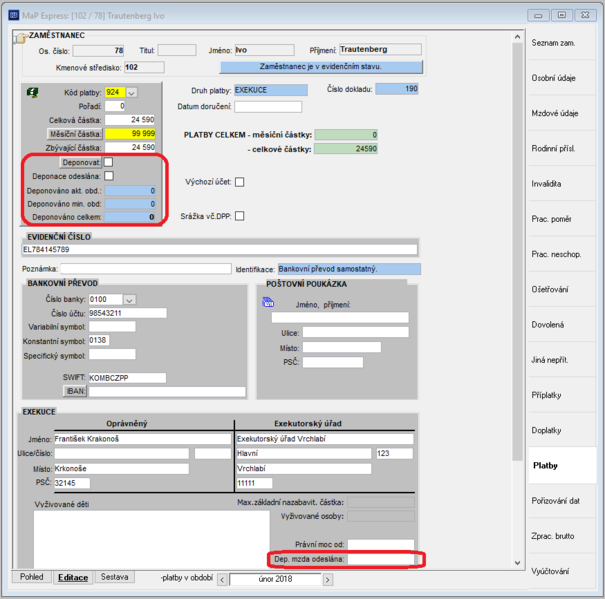Click the Variabilní symbol field
The image size is (605, 599).
[x=112, y=327]
